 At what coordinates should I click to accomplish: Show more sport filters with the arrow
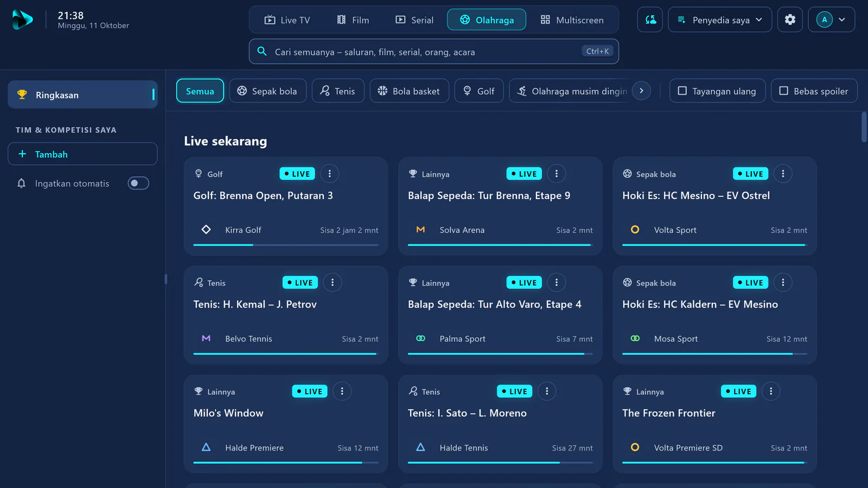(x=641, y=91)
